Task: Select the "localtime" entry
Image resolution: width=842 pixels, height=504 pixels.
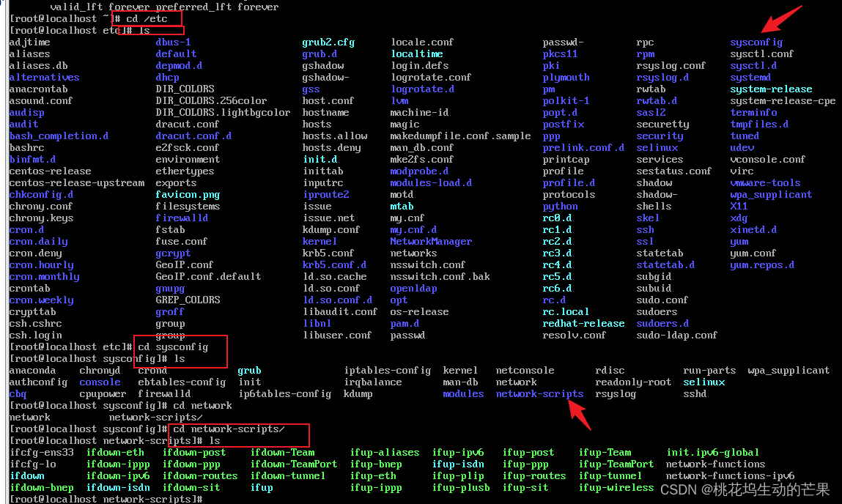Action: [417, 54]
